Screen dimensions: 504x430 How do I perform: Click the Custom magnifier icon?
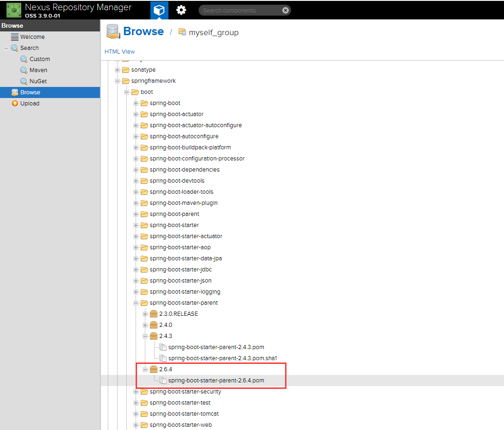(24, 59)
